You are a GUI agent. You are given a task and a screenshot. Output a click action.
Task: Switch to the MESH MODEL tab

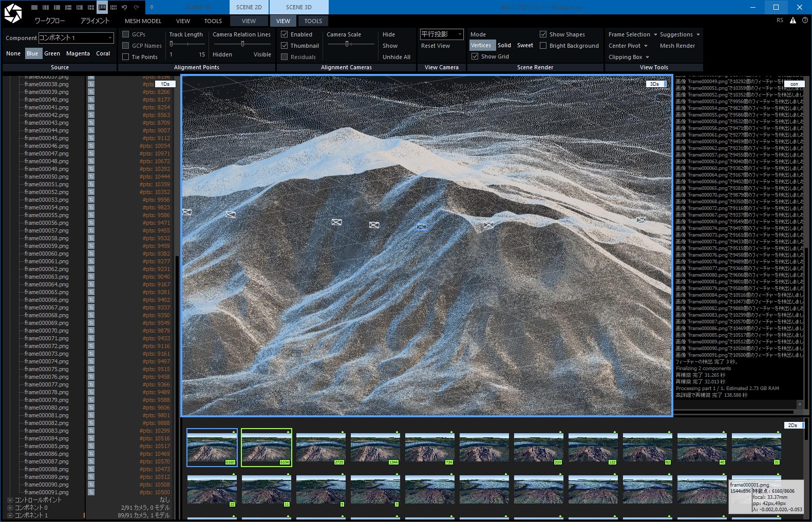(143, 21)
